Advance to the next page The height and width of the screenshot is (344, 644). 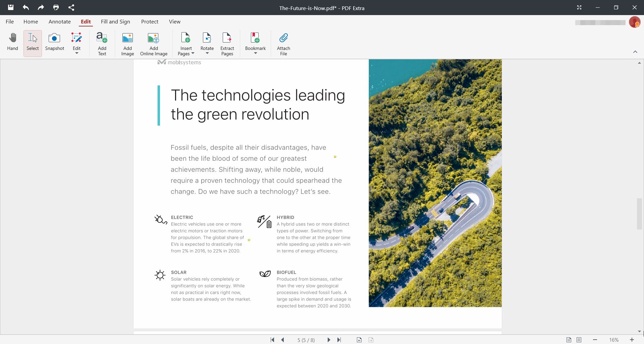click(329, 340)
